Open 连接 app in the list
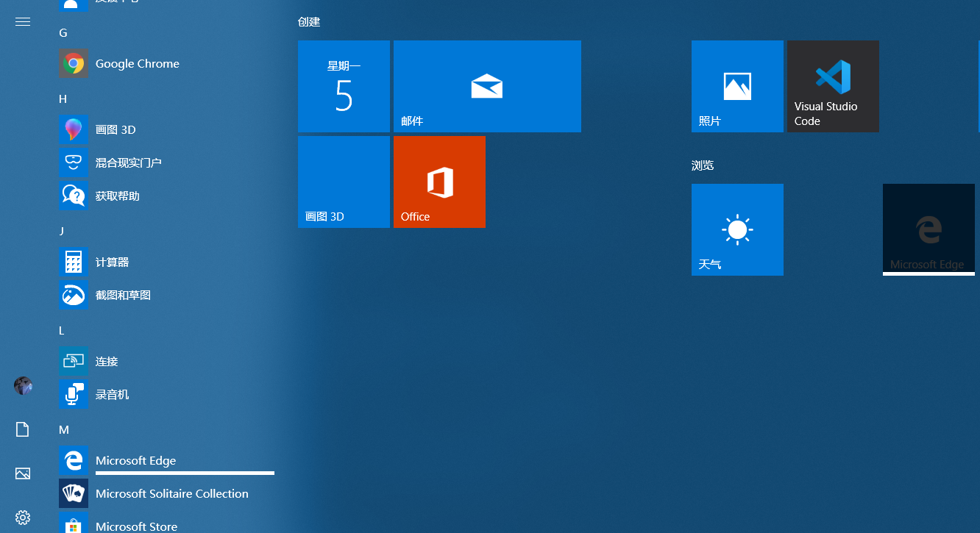The image size is (980, 533). point(167,361)
